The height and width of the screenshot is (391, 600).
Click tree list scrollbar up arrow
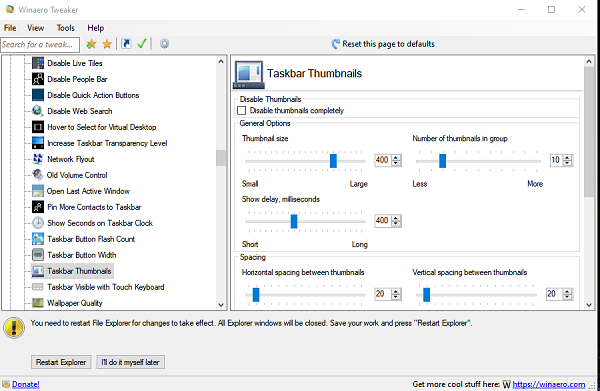click(221, 61)
